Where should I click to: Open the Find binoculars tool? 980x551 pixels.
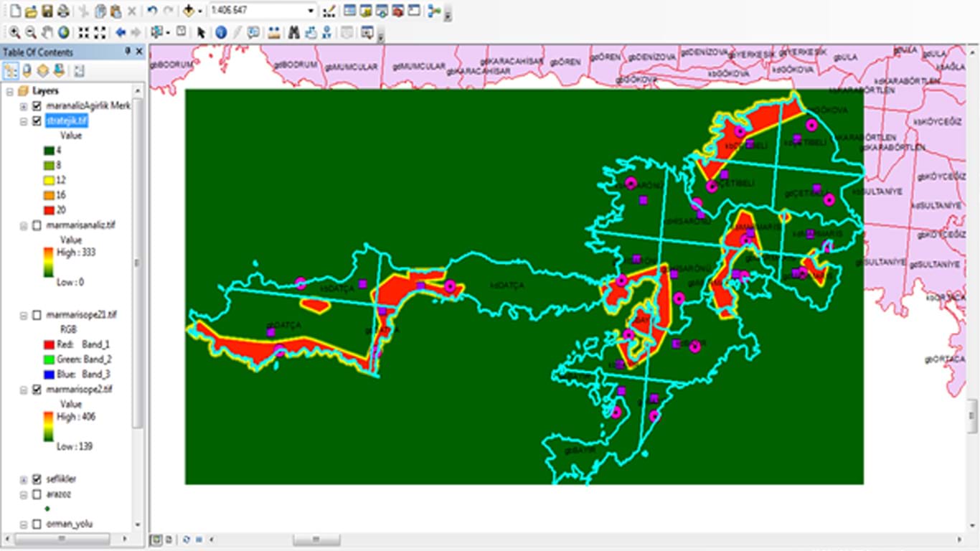click(x=293, y=32)
